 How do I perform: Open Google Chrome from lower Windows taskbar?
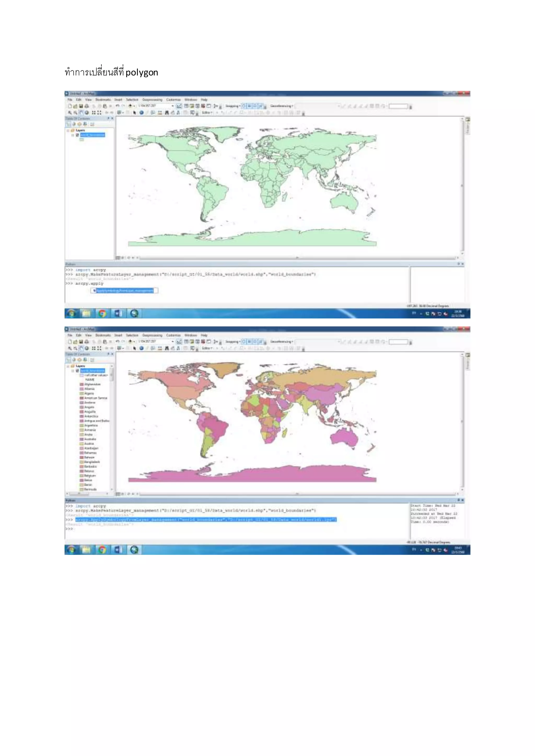pos(102,550)
